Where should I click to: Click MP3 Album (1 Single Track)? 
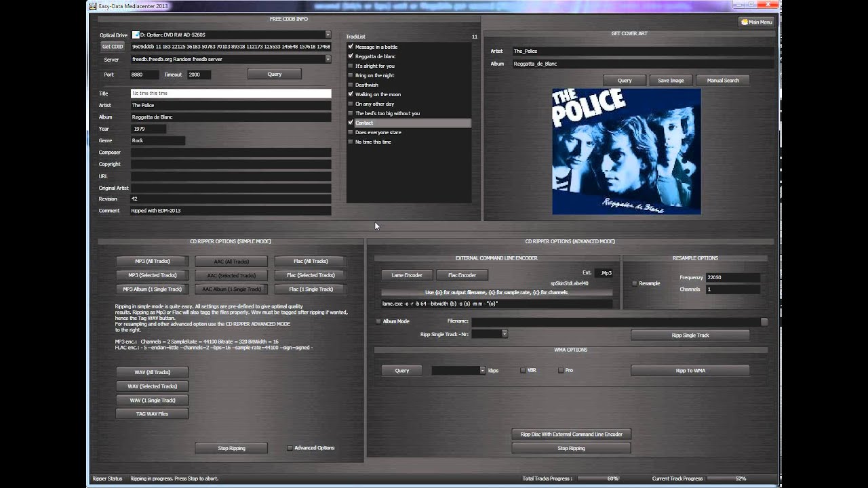coord(153,289)
